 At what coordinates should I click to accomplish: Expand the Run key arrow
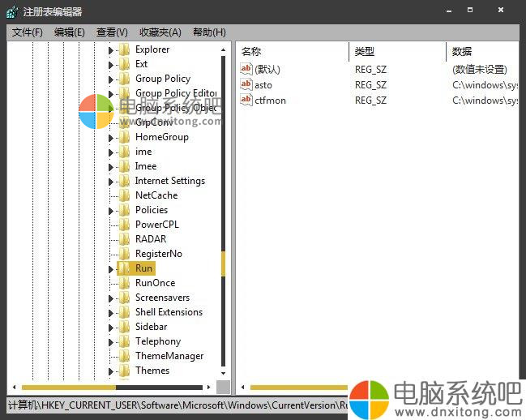[x=111, y=269]
